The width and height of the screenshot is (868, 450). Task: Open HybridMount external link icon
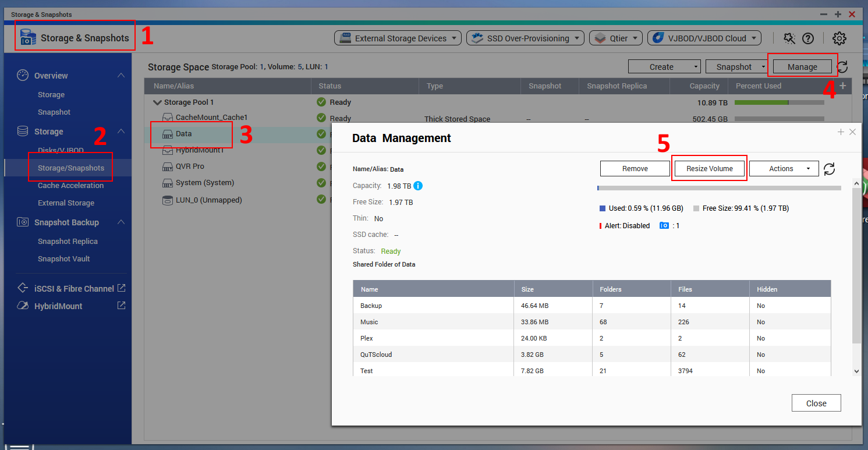click(x=121, y=305)
